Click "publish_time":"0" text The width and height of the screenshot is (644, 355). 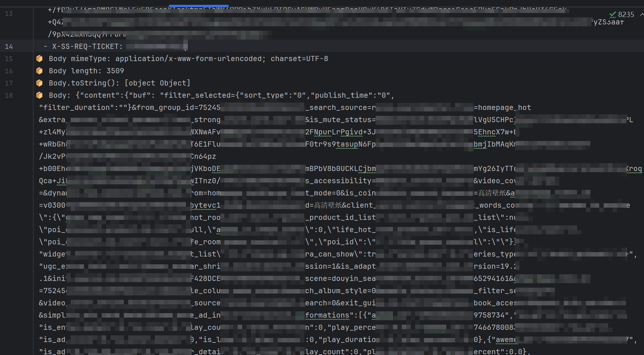(x=351, y=95)
